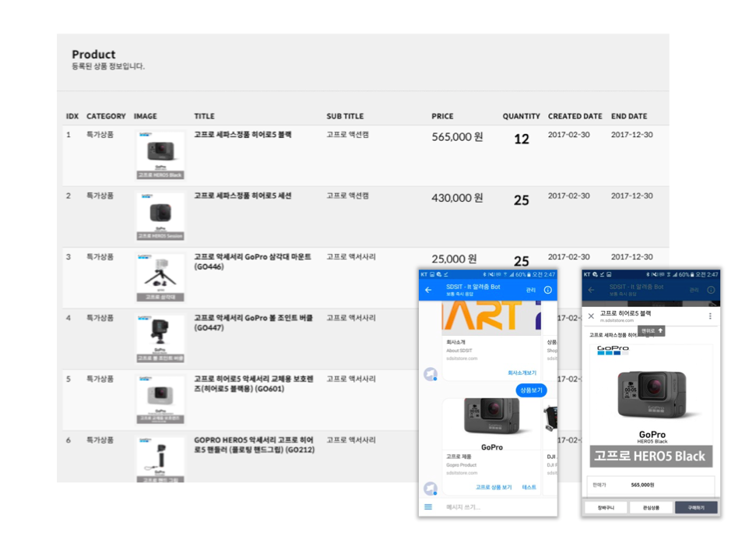756x547 pixels.
Task: Open row 1 HERO5 Black thumbnail
Action: point(160,155)
